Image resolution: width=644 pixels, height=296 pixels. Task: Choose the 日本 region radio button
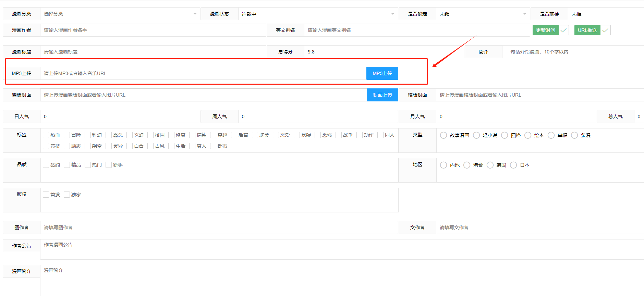click(x=513, y=165)
